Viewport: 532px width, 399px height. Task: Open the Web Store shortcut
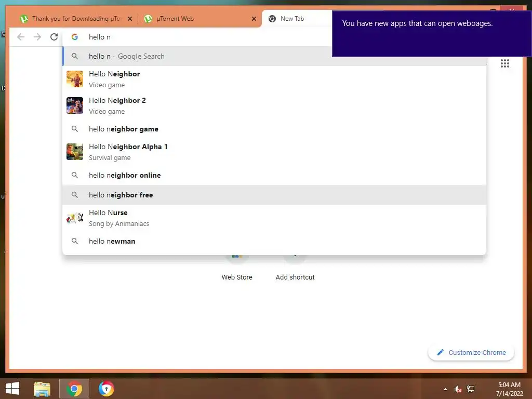[237, 268]
